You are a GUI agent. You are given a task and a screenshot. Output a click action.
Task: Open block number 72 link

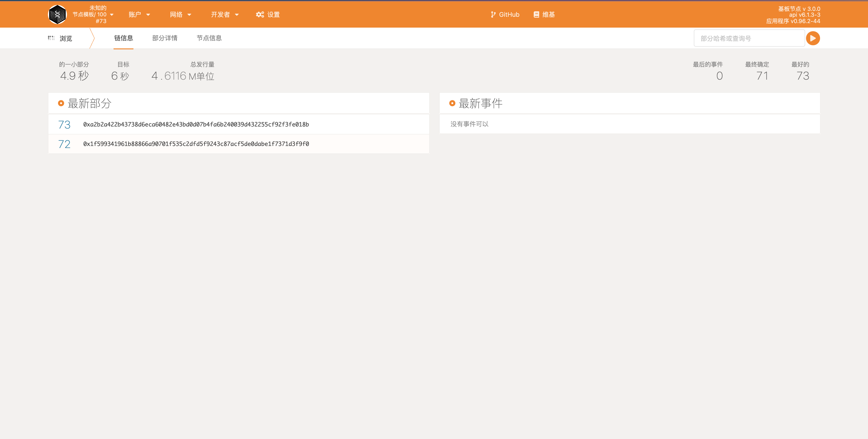point(64,144)
